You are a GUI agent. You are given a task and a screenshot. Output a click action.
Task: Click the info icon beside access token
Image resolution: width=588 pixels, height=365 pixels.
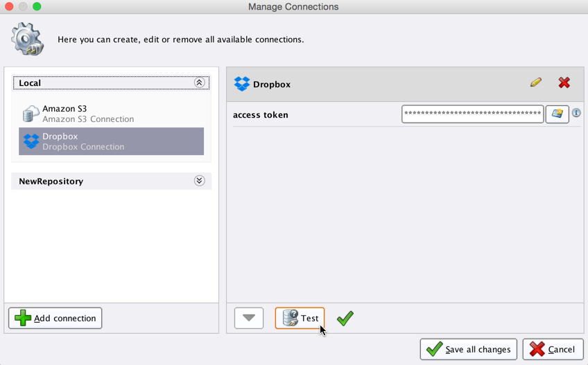pyautogui.click(x=576, y=113)
